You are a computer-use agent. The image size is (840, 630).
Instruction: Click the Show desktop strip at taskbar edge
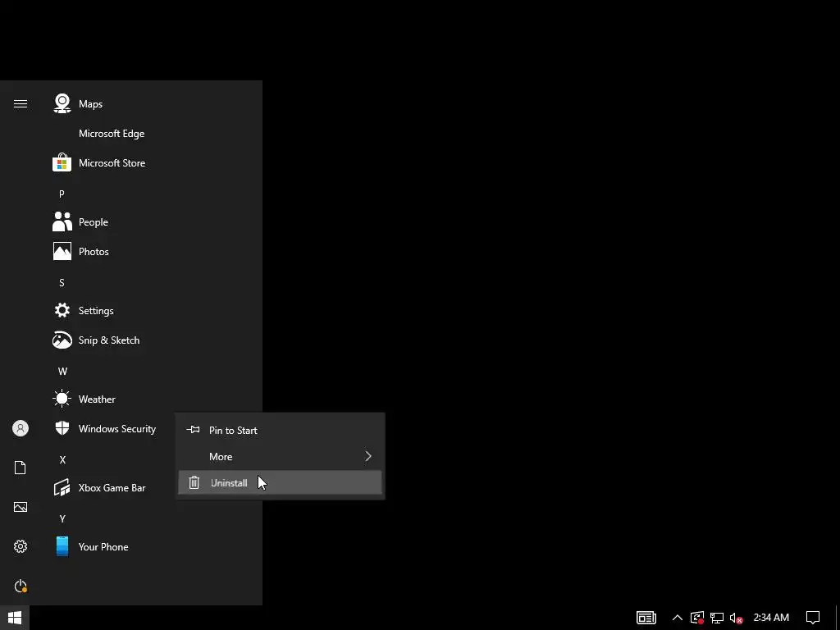pyautogui.click(x=838, y=618)
